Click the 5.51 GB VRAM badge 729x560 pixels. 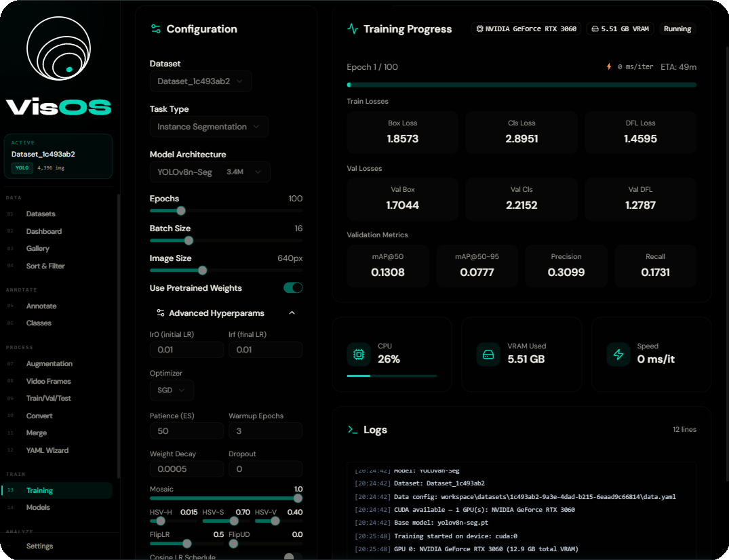620,28
